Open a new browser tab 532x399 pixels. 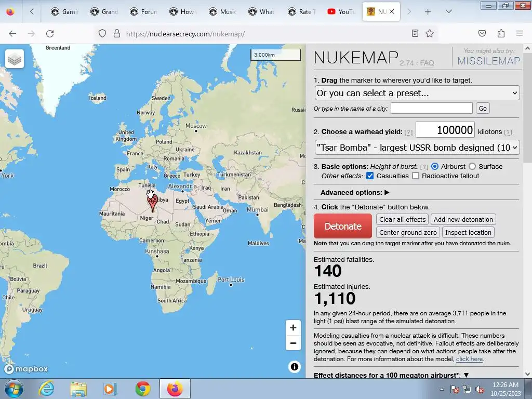click(428, 12)
